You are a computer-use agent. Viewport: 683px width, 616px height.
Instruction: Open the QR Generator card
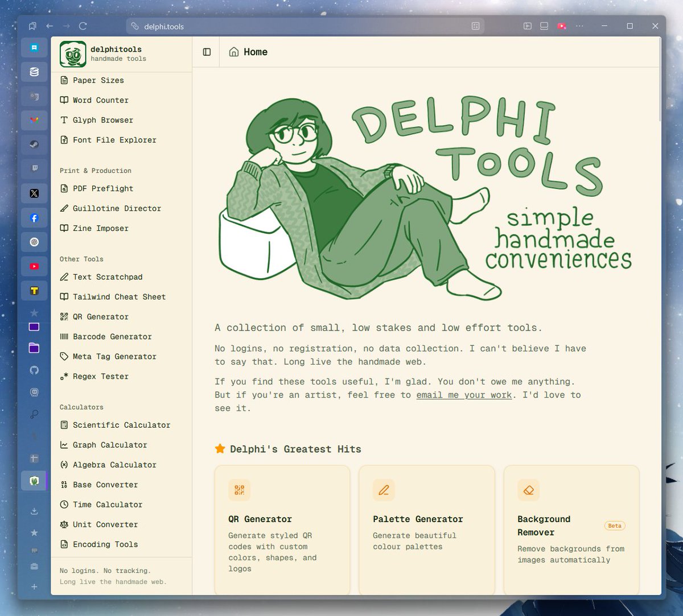[282, 530]
